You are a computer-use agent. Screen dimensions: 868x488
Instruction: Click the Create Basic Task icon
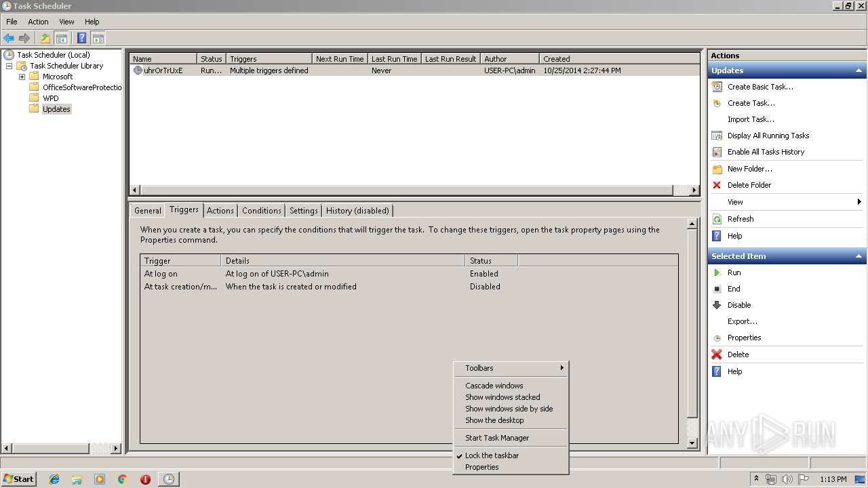point(717,87)
